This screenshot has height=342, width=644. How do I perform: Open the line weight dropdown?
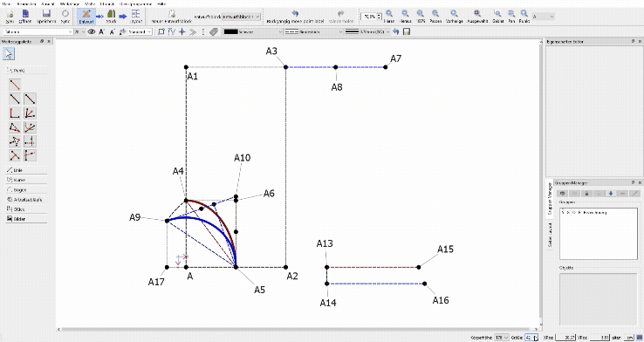click(367, 31)
